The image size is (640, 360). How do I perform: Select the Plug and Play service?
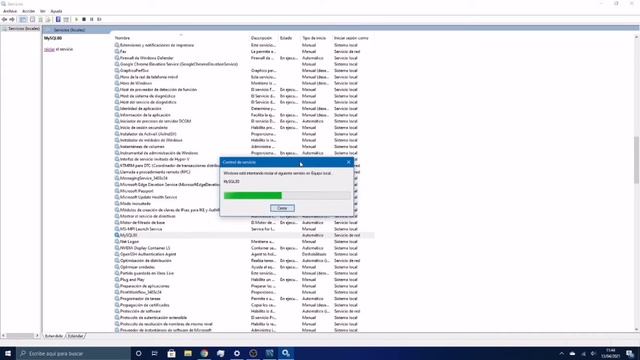(x=244, y=280)
